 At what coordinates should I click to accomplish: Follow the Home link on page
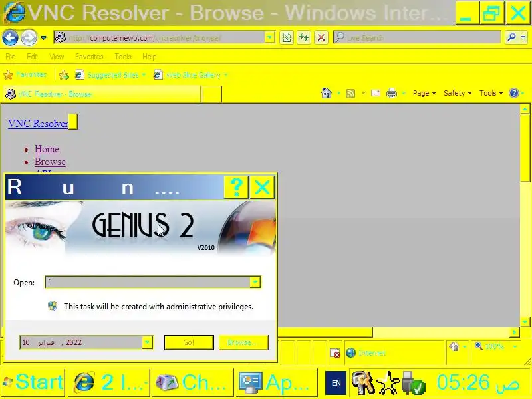pyautogui.click(x=47, y=149)
